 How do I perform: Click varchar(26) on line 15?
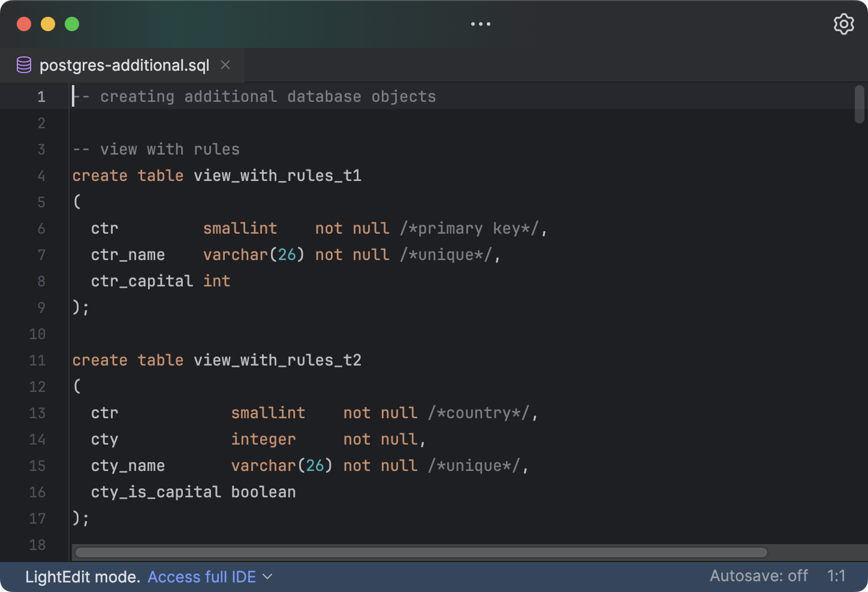coord(282,466)
